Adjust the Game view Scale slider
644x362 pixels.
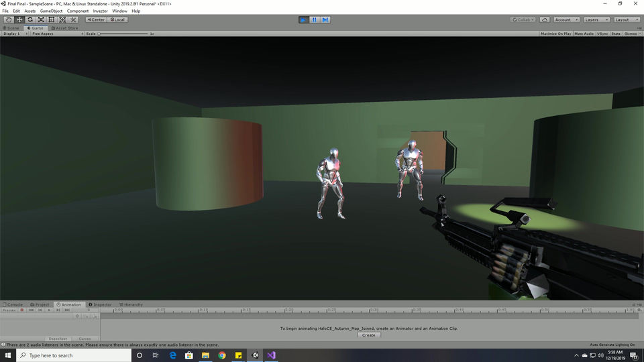(x=123, y=34)
